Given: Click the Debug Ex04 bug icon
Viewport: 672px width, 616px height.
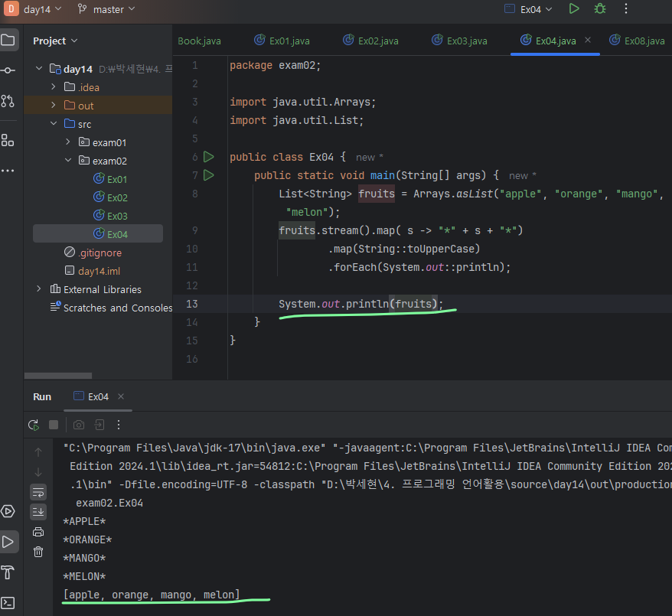Looking at the screenshot, I should (600, 9).
